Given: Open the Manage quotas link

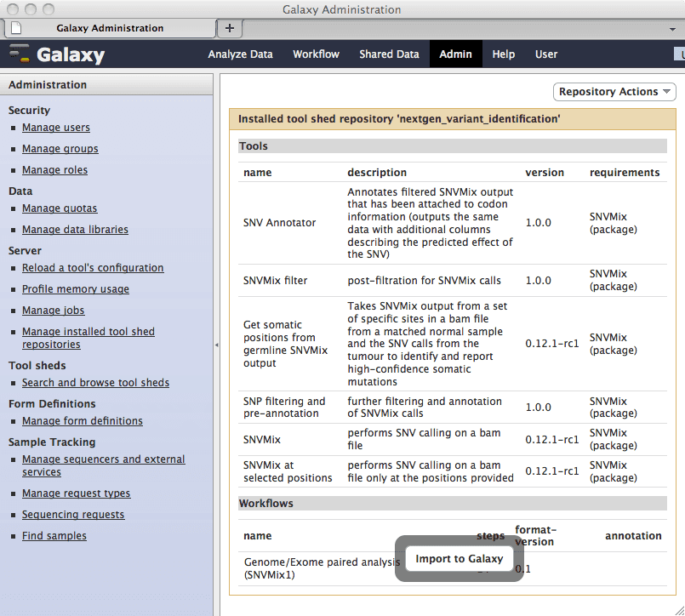Looking at the screenshot, I should click(60, 208).
